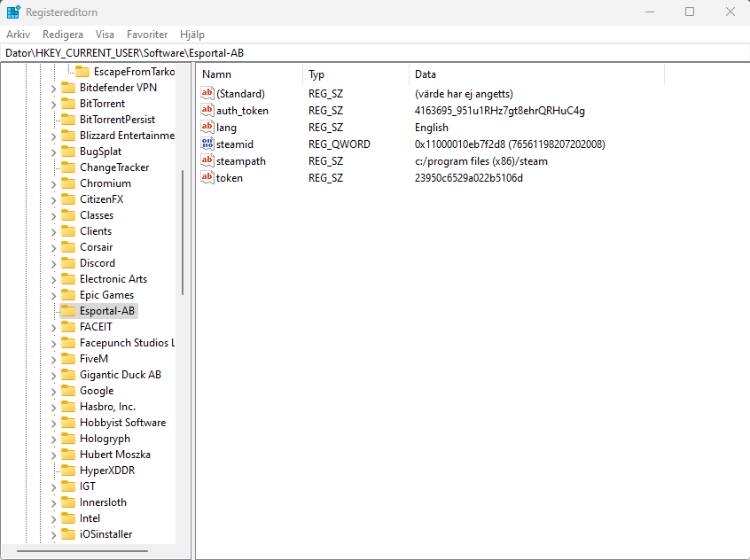Open the Favoriter menu

pyautogui.click(x=147, y=35)
